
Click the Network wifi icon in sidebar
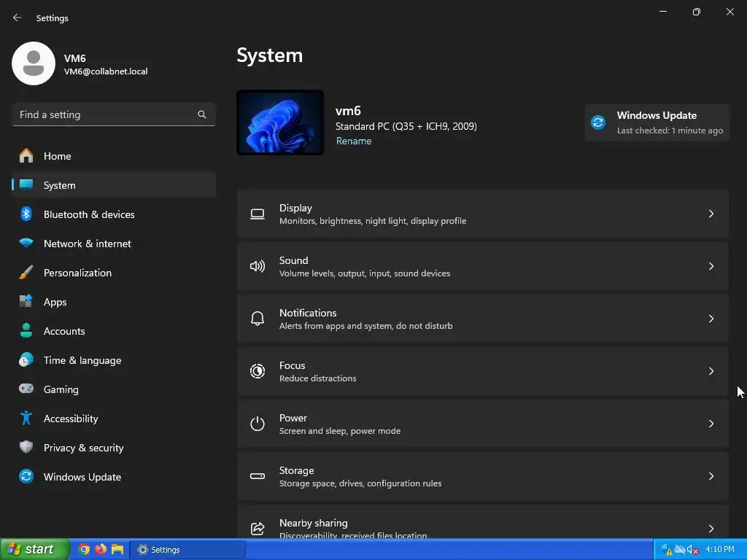click(x=26, y=243)
